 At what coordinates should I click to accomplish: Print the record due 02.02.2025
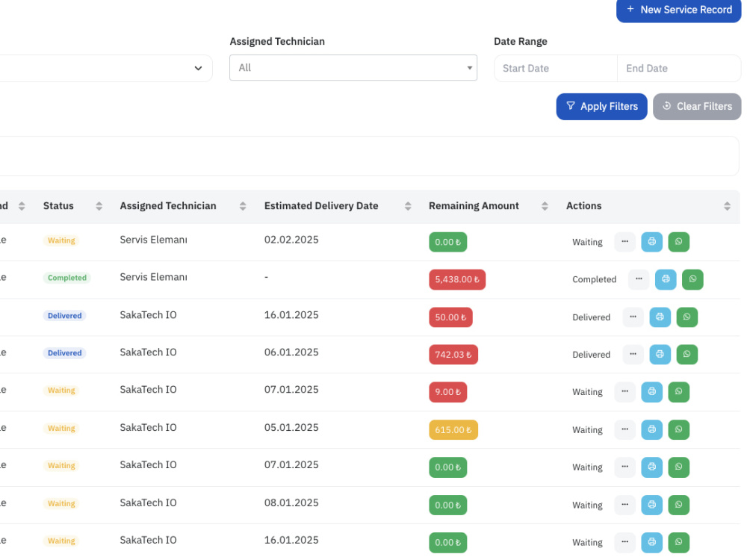pyautogui.click(x=651, y=242)
